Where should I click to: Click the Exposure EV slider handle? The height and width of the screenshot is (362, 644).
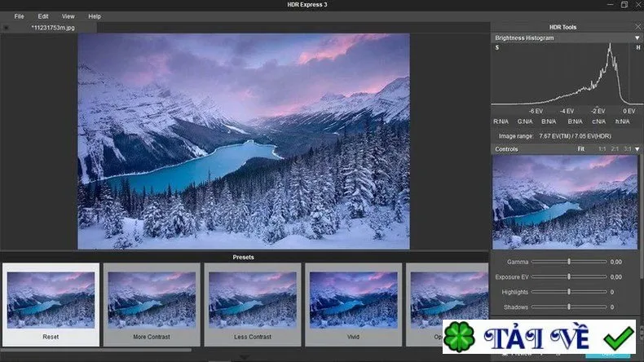(x=569, y=277)
